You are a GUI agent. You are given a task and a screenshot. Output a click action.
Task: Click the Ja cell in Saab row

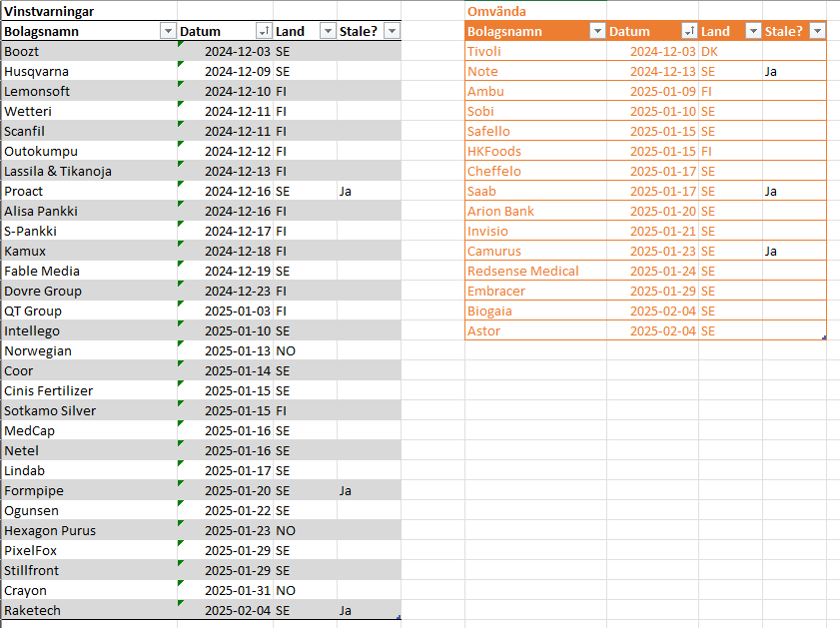tap(794, 191)
